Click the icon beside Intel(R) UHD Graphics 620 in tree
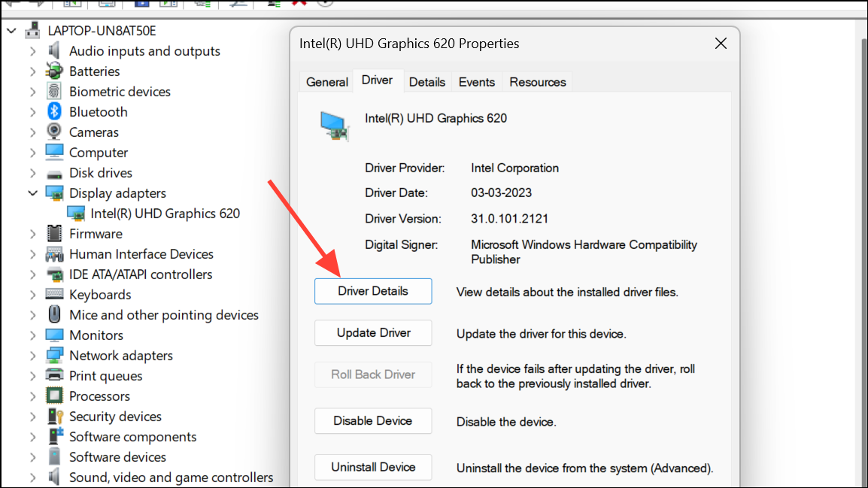The width and height of the screenshot is (868, 488). [76, 214]
